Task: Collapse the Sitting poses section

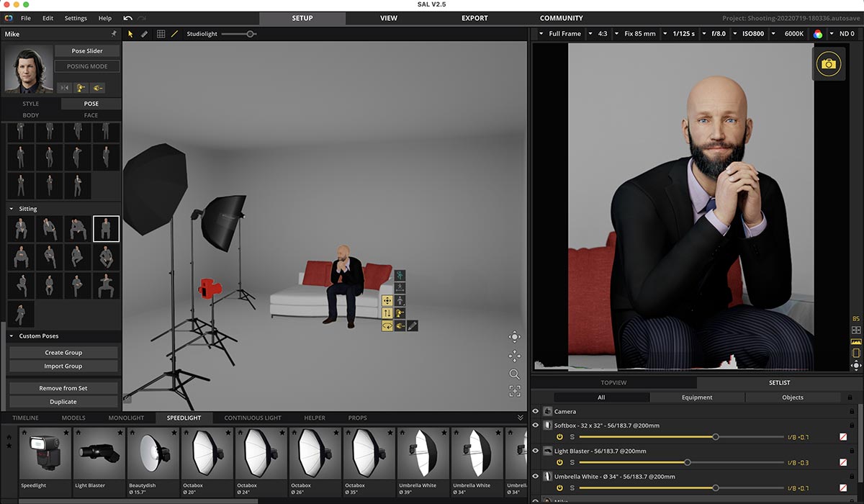Action: 12,209
